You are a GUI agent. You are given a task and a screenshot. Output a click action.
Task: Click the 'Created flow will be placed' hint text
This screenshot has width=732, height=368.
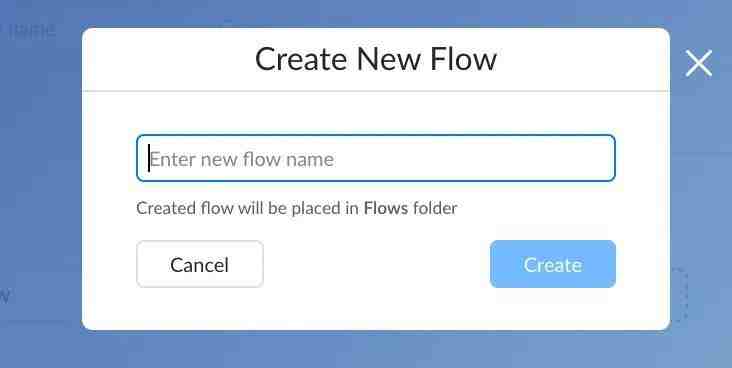click(x=239, y=208)
